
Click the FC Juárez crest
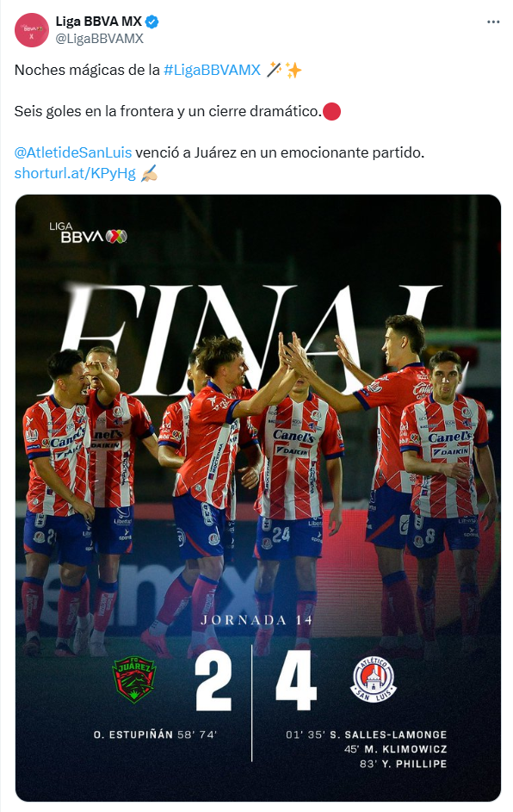[134, 679]
